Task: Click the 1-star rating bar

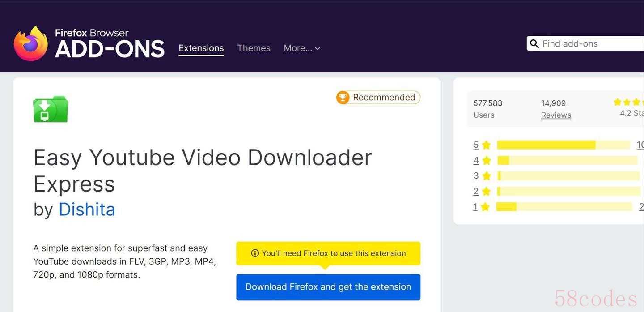Action: pyautogui.click(x=564, y=207)
